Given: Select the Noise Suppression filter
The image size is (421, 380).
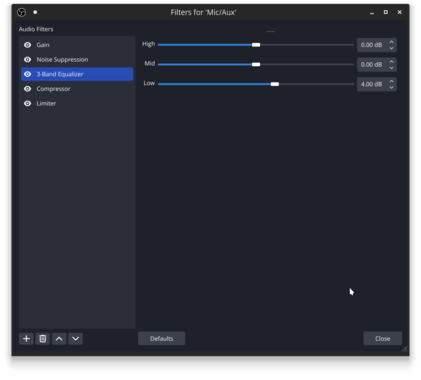Looking at the screenshot, I should click(x=77, y=59).
